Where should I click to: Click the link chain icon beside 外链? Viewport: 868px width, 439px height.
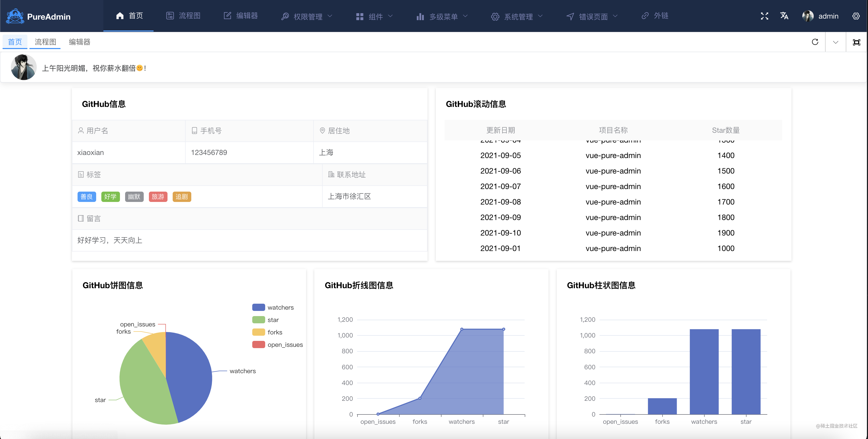[645, 16]
